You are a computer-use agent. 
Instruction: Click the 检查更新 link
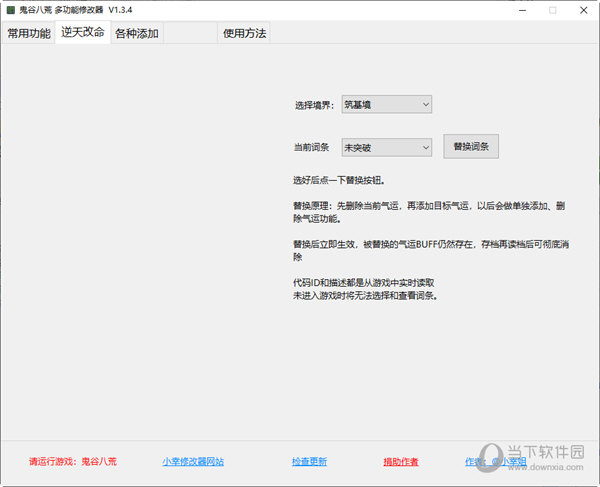[309, 462]
